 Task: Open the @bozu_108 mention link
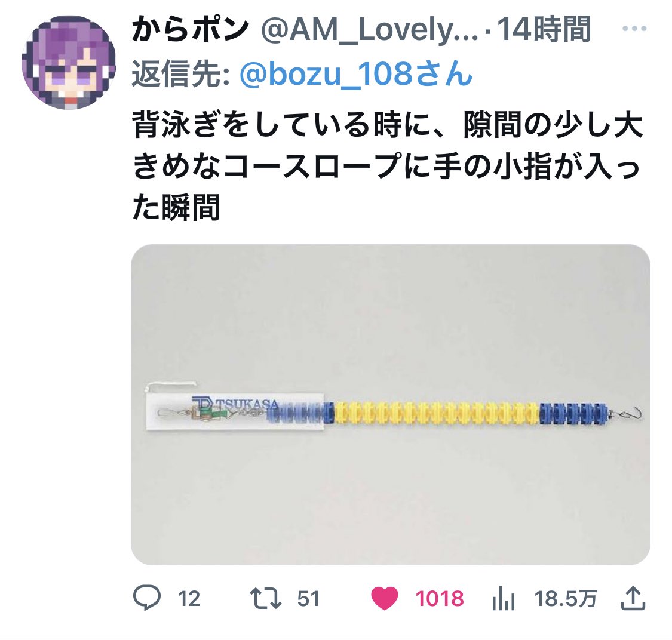coord(356,73)
